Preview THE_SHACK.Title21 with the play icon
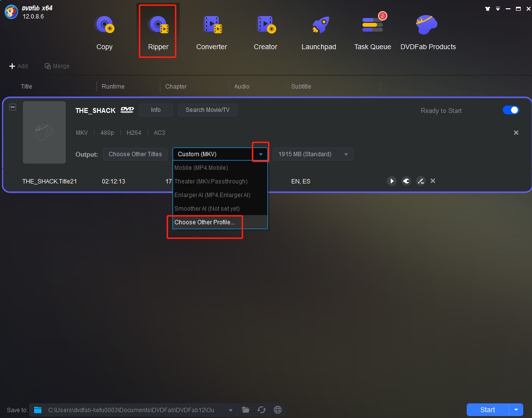The image size is (532, 418). (392, 181)
